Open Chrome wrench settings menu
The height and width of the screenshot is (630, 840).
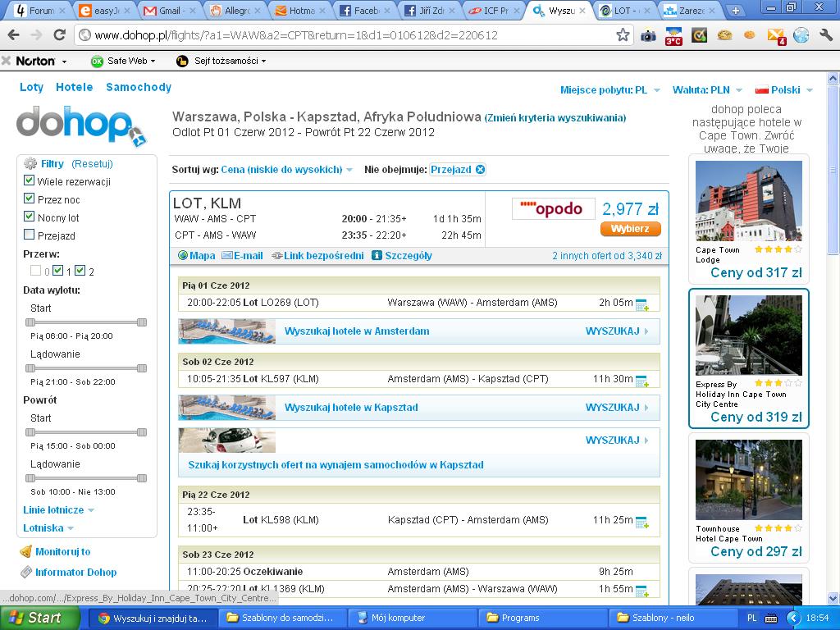point(825,35)
